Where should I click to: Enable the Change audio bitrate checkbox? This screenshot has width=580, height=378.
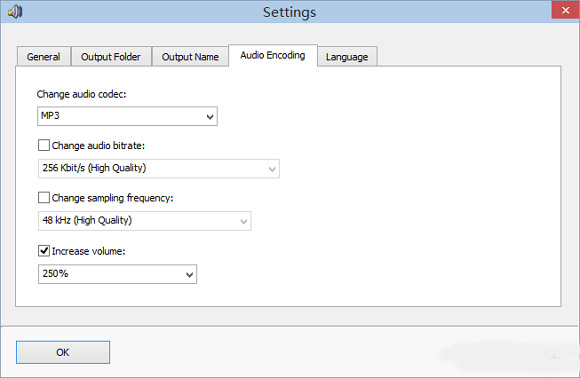44,145
